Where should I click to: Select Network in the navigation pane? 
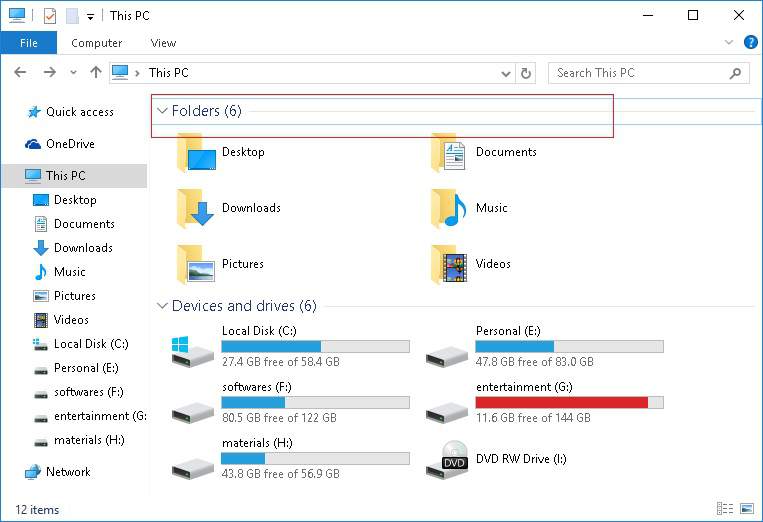(67, 472)
